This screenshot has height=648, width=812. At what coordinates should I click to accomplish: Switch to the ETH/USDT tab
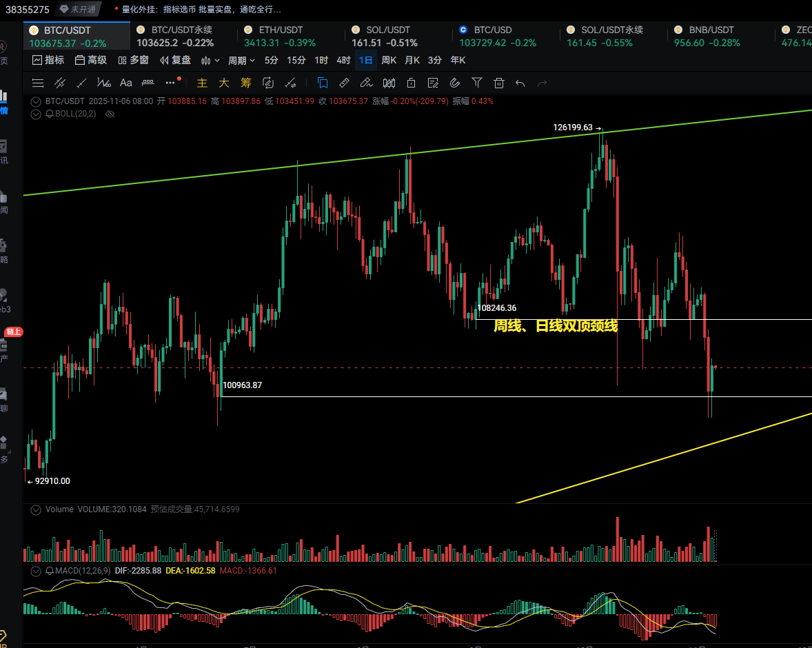[x=281, y=30]
